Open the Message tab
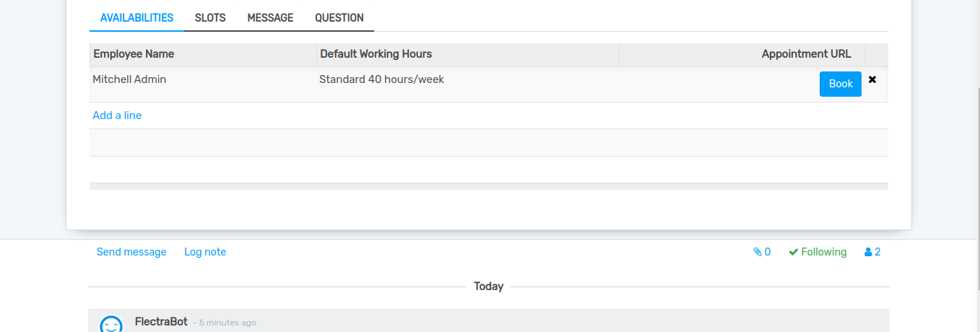Viewport: 980px width, 332px height. (270, 18)
